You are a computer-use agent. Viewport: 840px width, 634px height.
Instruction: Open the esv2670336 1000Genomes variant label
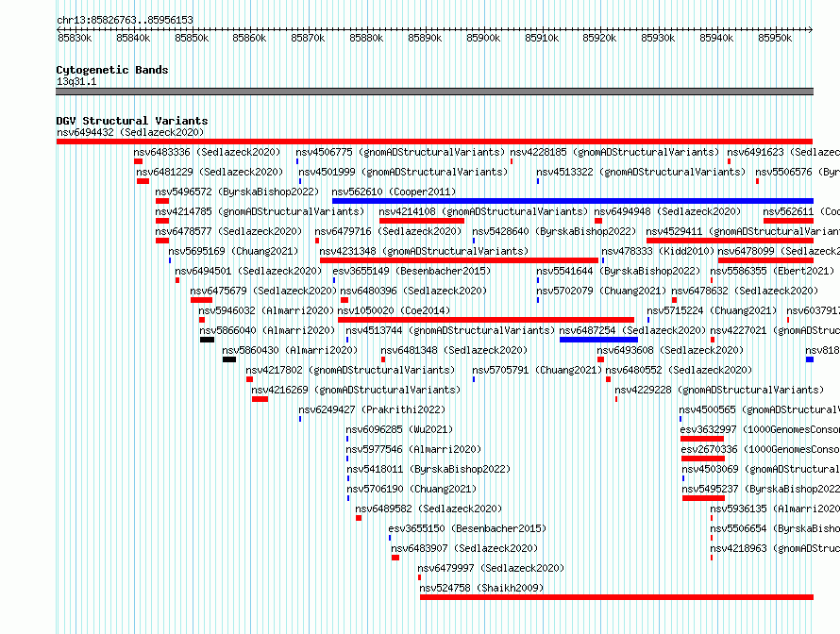click(x=761, y=449)
